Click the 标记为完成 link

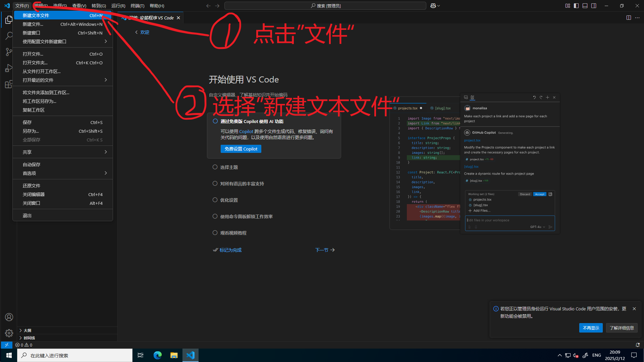(x=227, y=250)
